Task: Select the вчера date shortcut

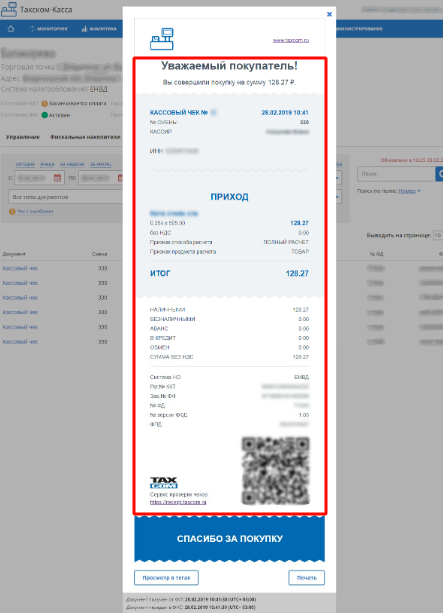Action: tap(47, 164)
